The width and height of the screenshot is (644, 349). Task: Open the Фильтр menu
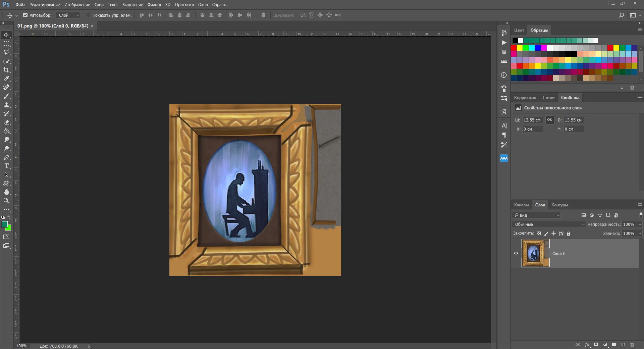tap(154, 5)
